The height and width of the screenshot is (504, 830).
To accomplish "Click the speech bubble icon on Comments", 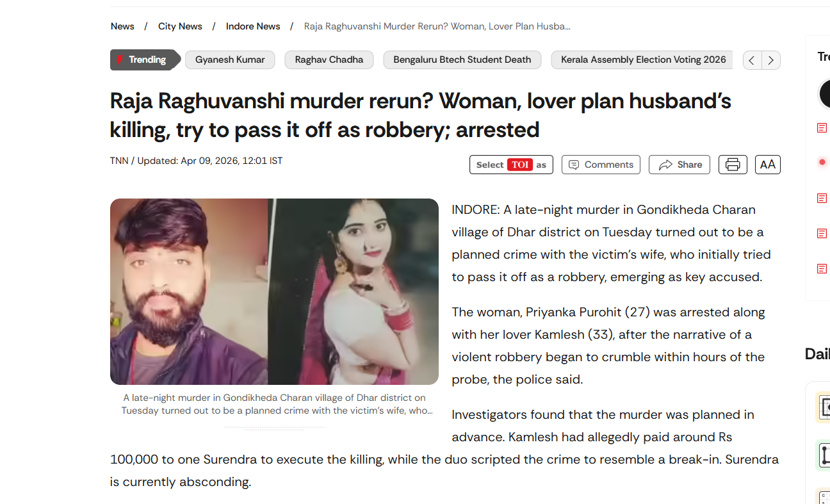I will [574, 165].
